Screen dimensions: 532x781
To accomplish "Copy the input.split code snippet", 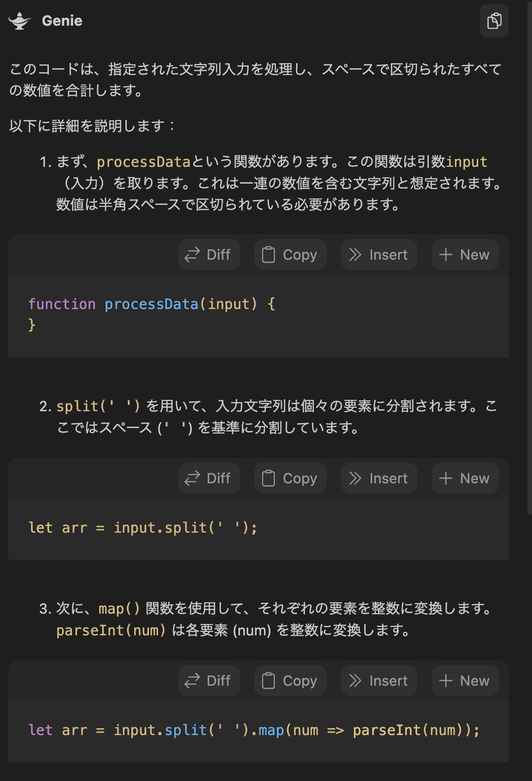I will [x=291, y=478].
